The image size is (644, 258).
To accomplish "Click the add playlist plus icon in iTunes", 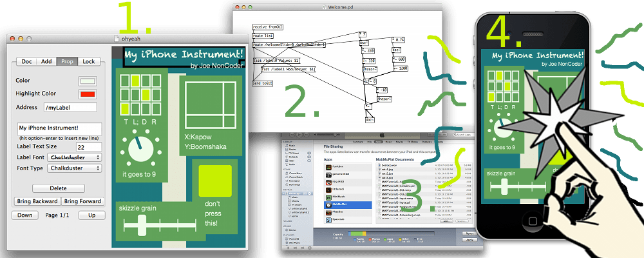I will [x=288, y=248].
